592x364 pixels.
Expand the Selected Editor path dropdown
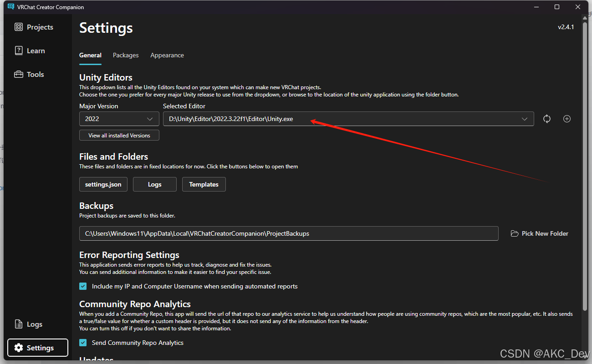click(348, 119)
